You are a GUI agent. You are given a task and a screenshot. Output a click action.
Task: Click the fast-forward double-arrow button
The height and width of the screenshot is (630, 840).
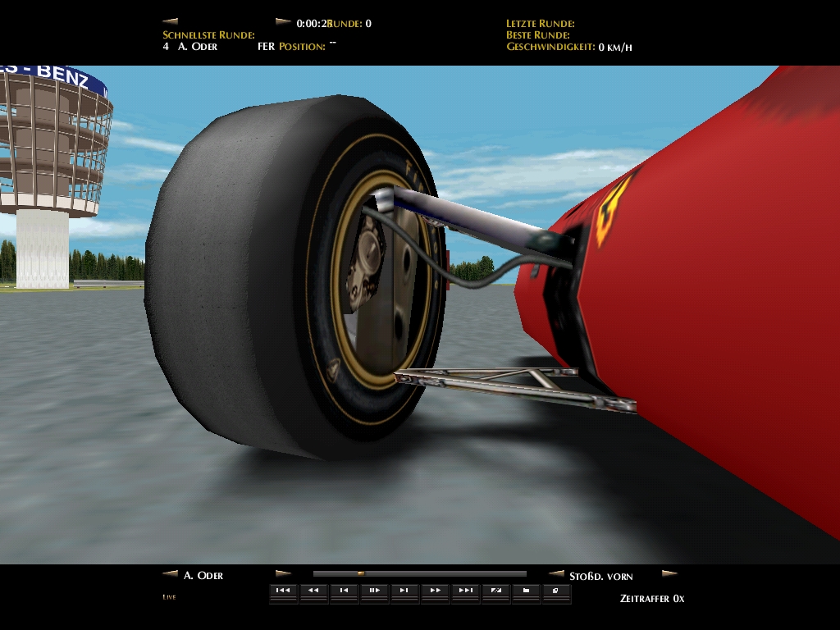coord(435,591)
